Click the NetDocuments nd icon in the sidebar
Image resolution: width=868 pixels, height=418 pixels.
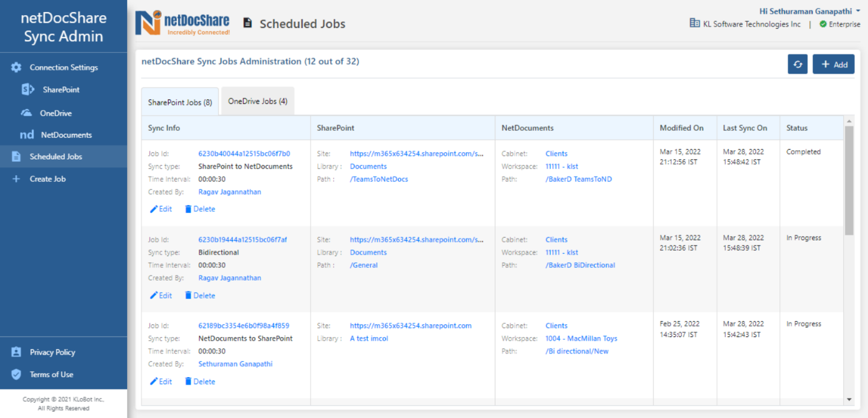[x=27, y=135]
